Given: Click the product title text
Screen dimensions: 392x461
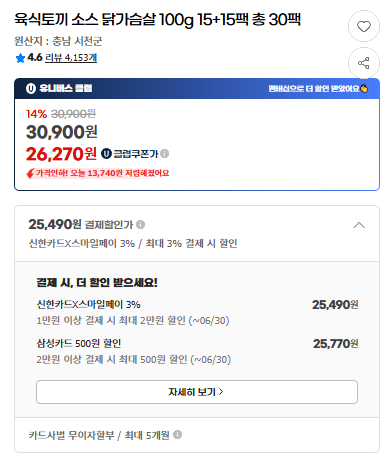Looking at the screenshot, I should pyautogui.click(x=157, y=19).
